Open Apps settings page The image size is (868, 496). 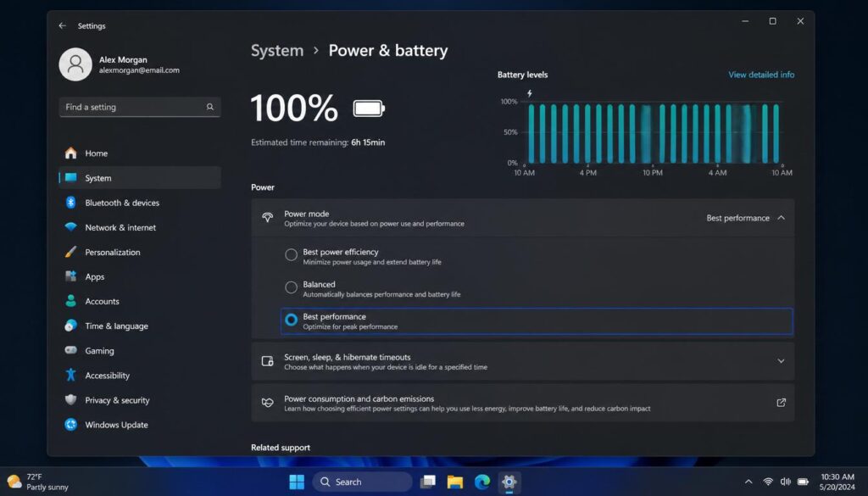pos(140,276)
